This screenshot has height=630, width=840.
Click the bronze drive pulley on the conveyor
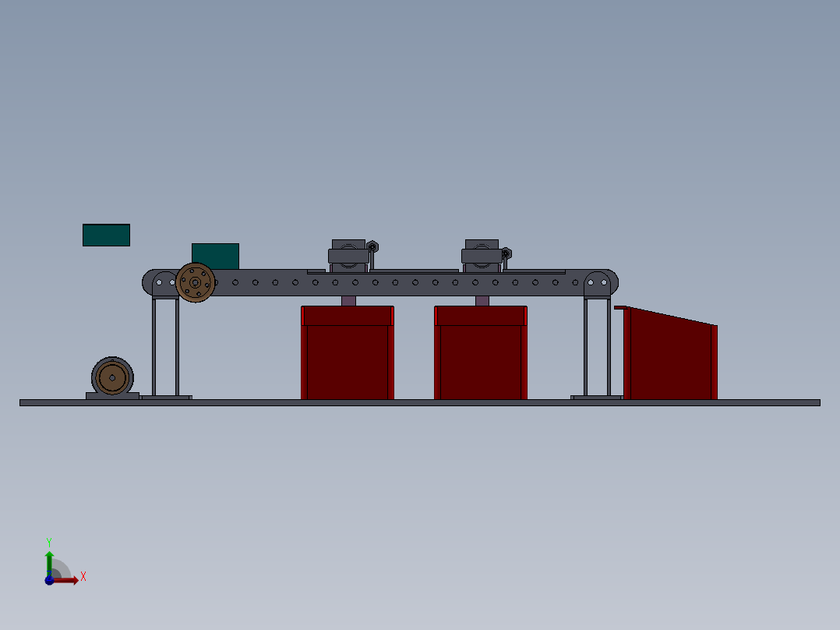click(x=195, y=282)
